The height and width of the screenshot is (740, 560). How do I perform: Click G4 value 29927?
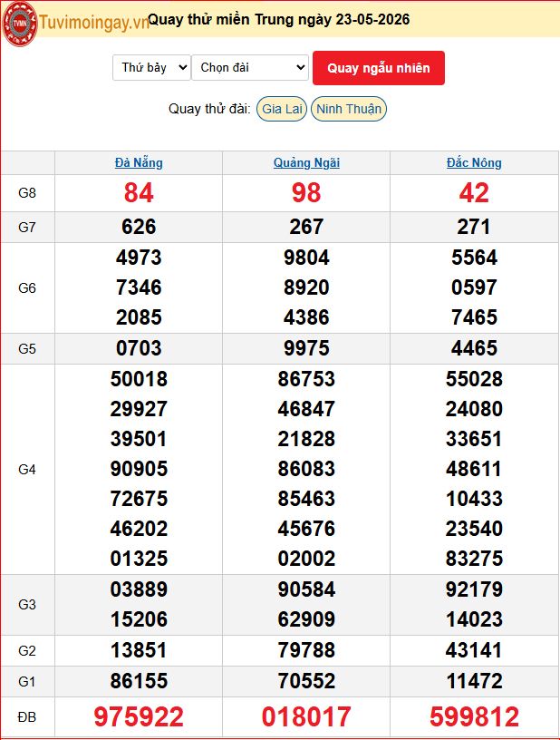(139, 409)
